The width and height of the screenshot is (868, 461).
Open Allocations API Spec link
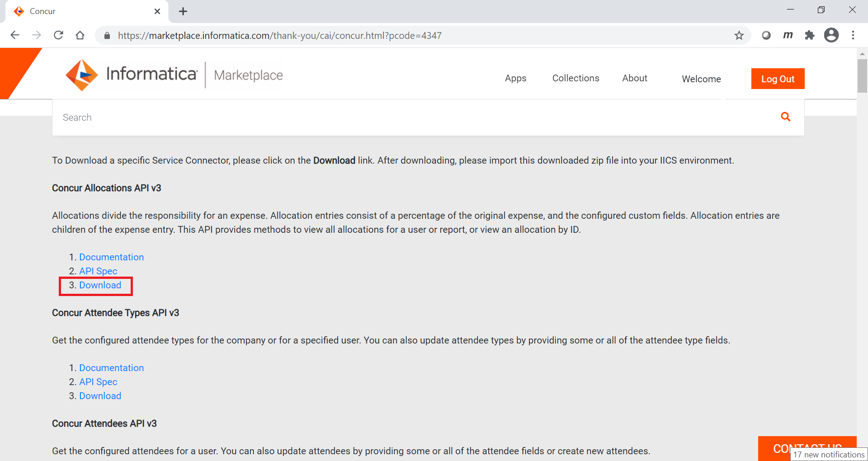coord(98,271)
